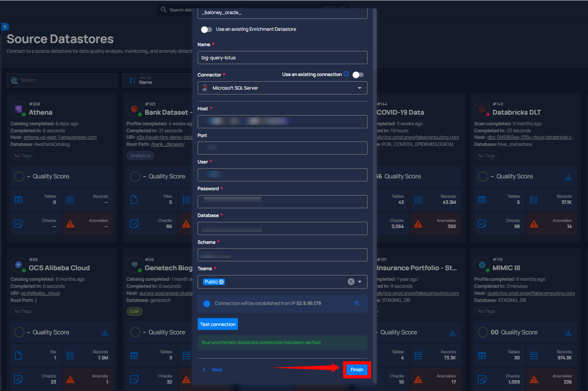
Task: Toggle Use an existing connection switch
Action: pos(358,75)
